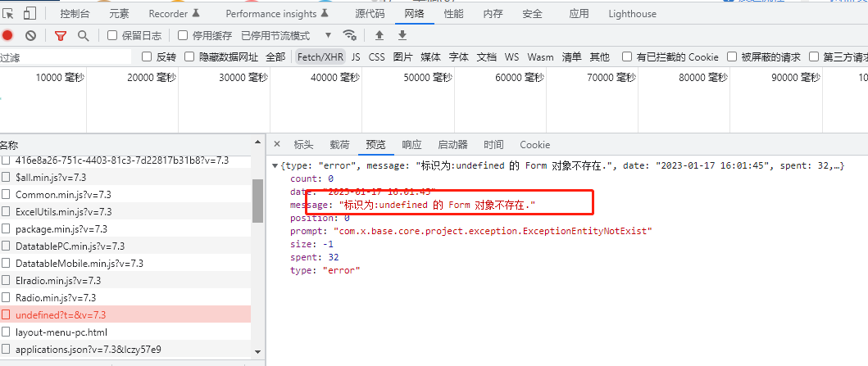
Task: Click the 过滤 filter text field
Action: 66,57
